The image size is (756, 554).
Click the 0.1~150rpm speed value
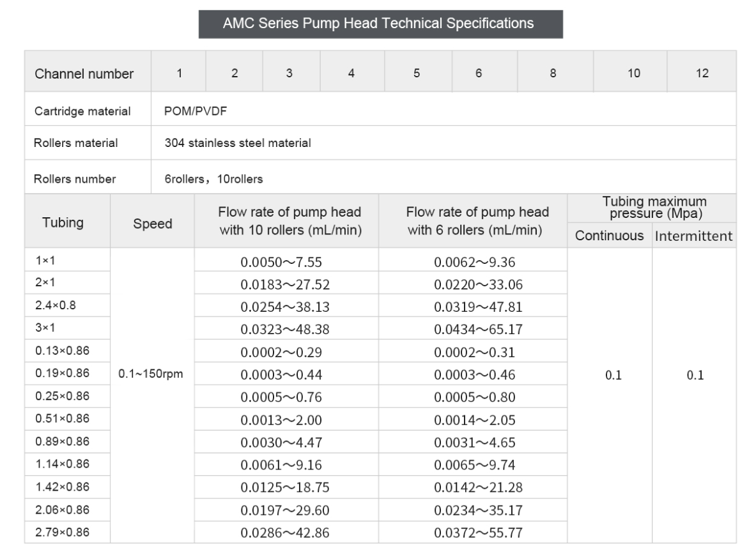pos(150,374)
